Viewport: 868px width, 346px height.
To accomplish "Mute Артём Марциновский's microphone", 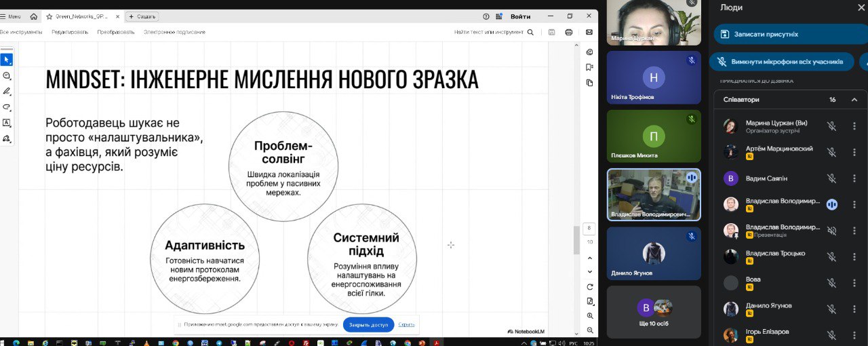I will pyautogui.click(x=831, y=152).
